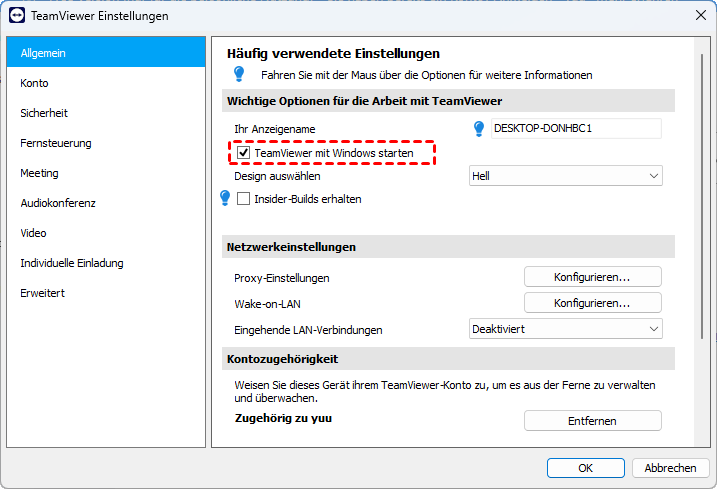Click the Anzeigename text field
This screenshot has height=489, width=717.
coord(577,128)
